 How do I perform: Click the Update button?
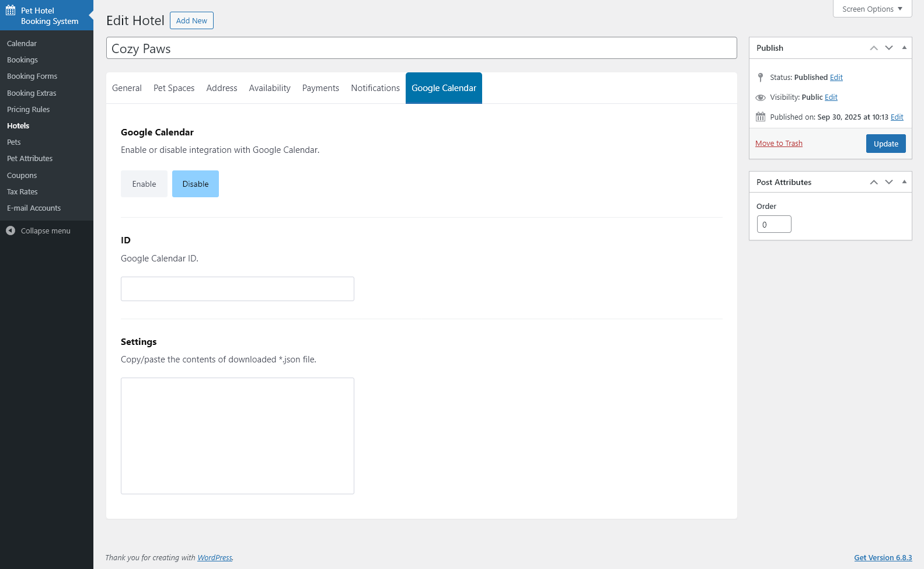click(885, 144)
